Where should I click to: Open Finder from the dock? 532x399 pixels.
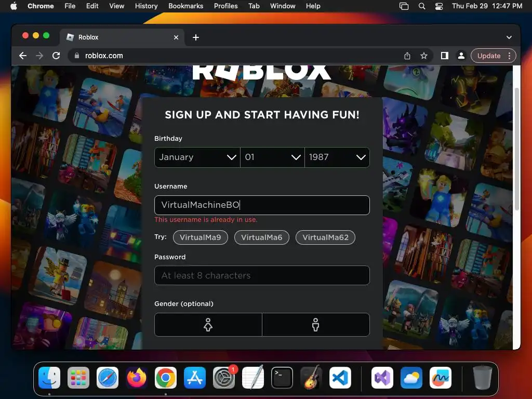click(x=49, y=378)
